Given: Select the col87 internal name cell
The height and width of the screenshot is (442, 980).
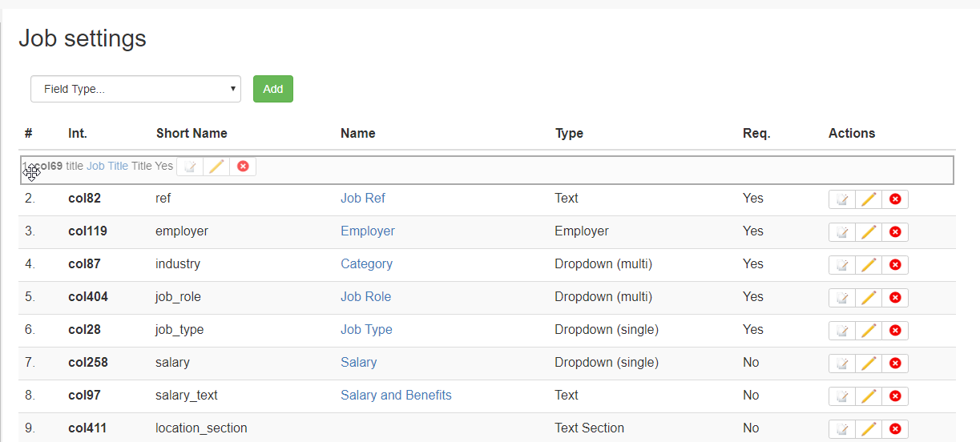Looking at the screenshot, I should point(84,263).
